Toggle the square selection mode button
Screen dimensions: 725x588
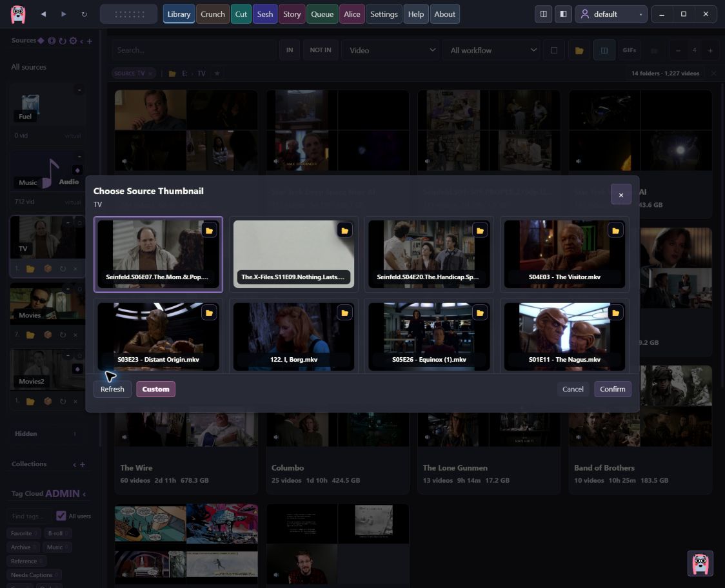click(x=554, y=50)
